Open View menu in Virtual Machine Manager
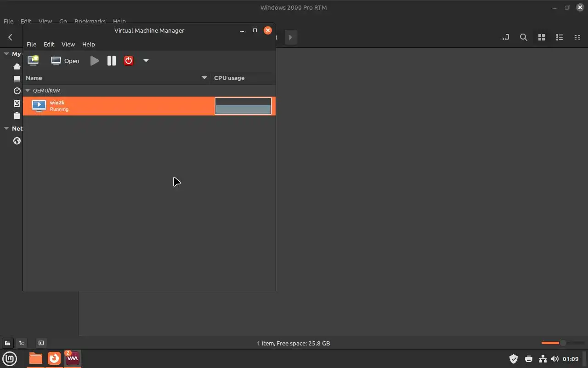Viewport: 588px width, 368px height. coord(68,44)
